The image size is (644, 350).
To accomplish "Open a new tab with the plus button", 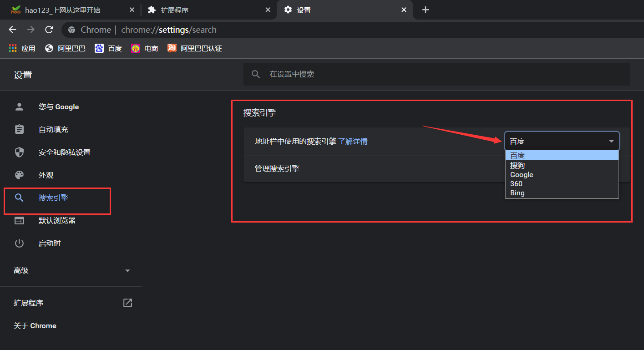I will pos(425,10).
